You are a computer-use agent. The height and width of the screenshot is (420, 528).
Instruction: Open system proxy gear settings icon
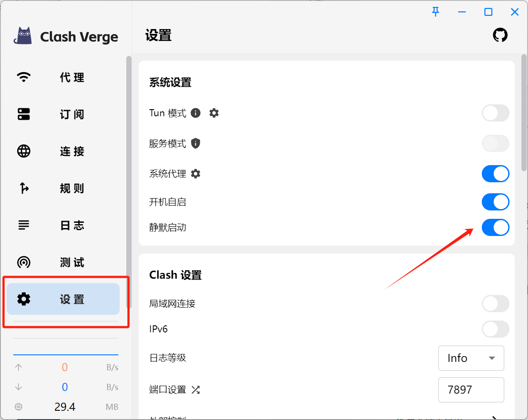click(x=196, y=174)
